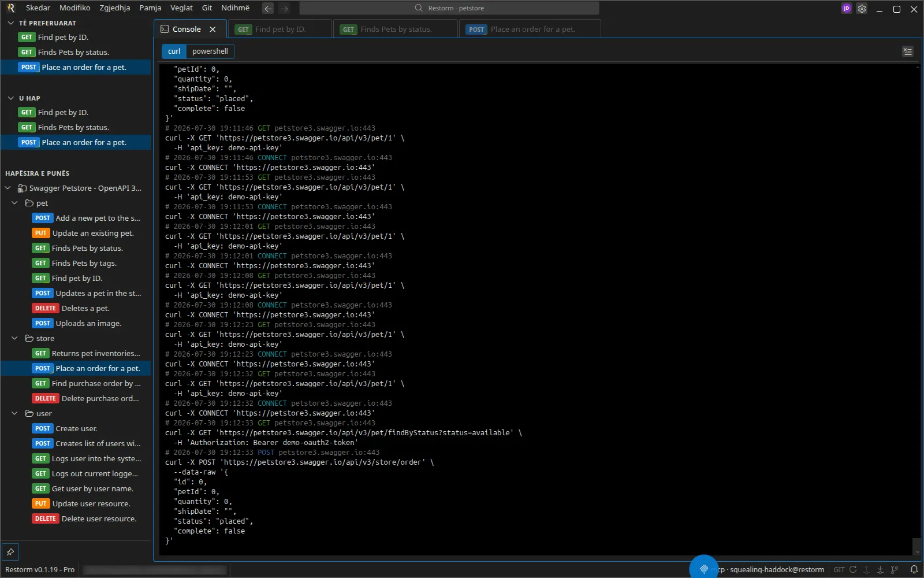Open the Git branch icon in status bar
Viewport: 924px width, 578px height.
pyautogui.click(x=895, y=569)
